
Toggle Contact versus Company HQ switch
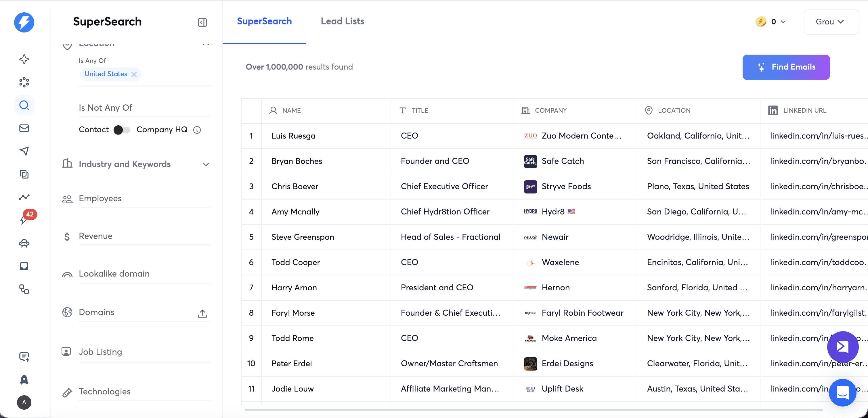[x=122, y=130]
